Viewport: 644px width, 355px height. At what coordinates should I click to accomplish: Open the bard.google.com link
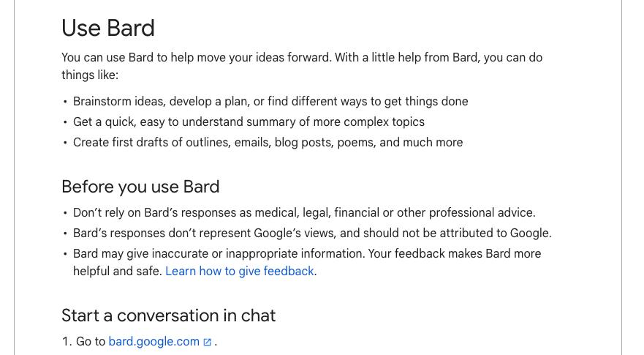[x=154, y=341]
